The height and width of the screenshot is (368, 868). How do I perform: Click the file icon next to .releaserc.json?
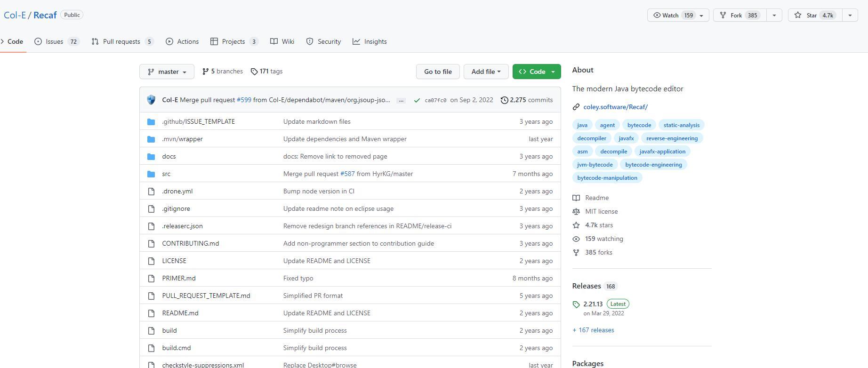[x=151, y=226]
